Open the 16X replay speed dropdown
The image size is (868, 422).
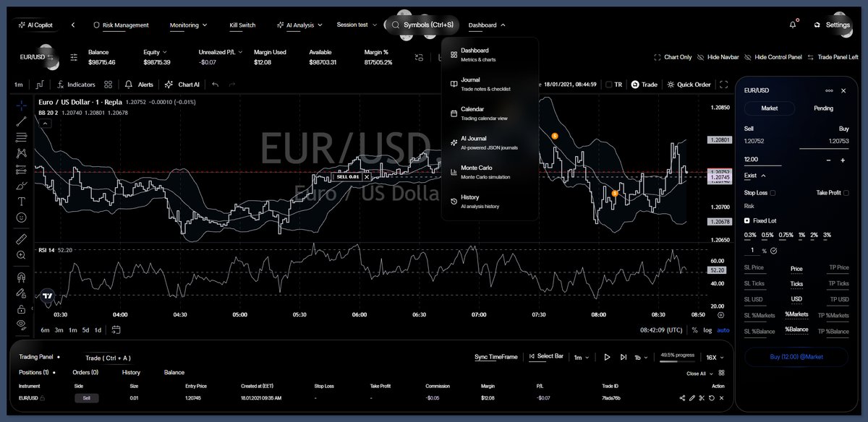pos(714,357)
